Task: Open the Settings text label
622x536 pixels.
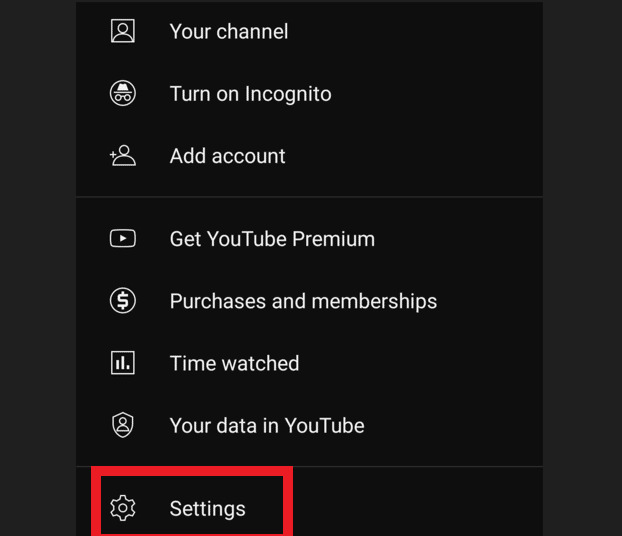Action: tap(207, 509)
